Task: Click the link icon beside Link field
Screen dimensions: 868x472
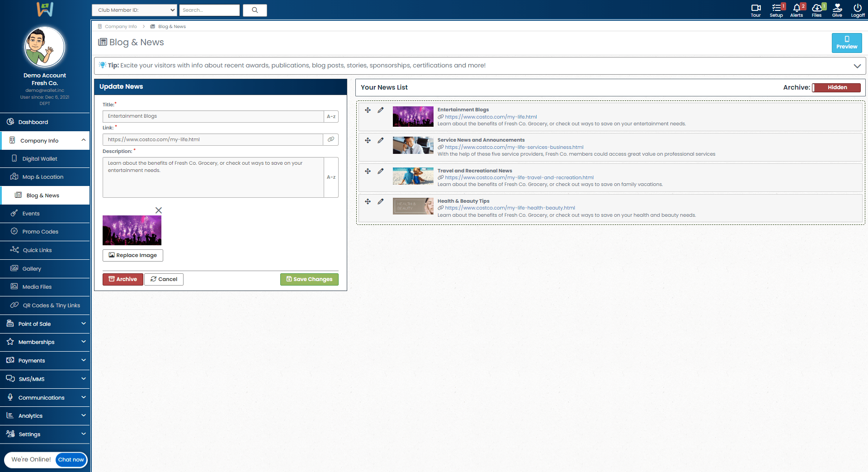Action: point(331,139)
